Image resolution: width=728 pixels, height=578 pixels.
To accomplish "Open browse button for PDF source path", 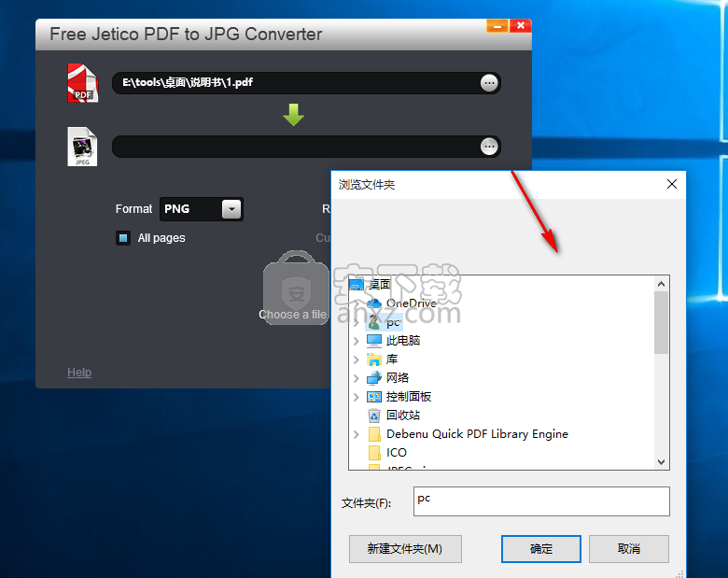I will [489, 83].
